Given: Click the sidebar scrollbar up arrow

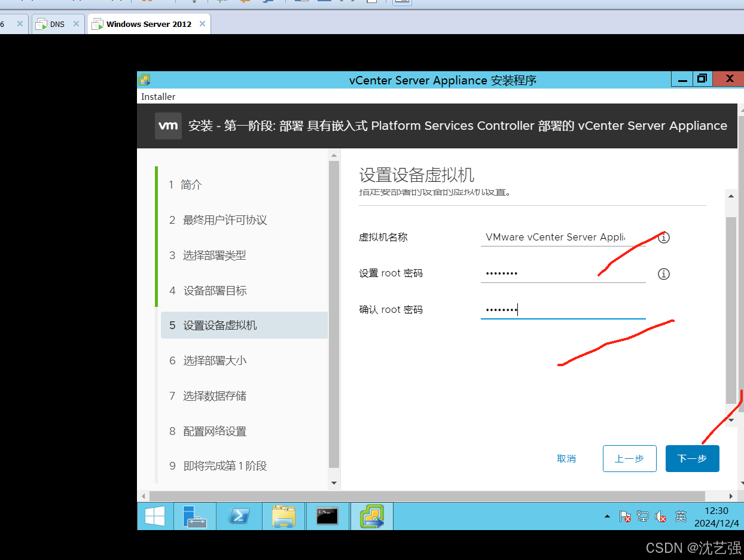Looking at the screenshot, I should (x=334, y=156).
